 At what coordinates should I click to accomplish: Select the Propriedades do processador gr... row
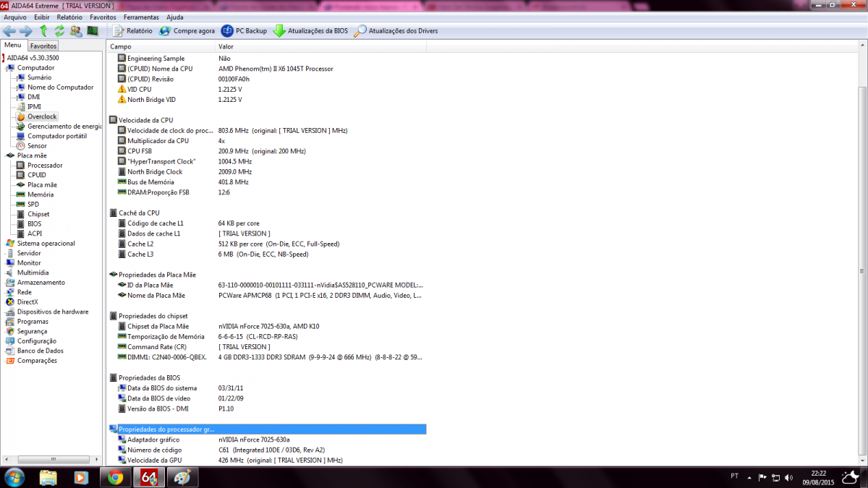(x=267, y=429)
